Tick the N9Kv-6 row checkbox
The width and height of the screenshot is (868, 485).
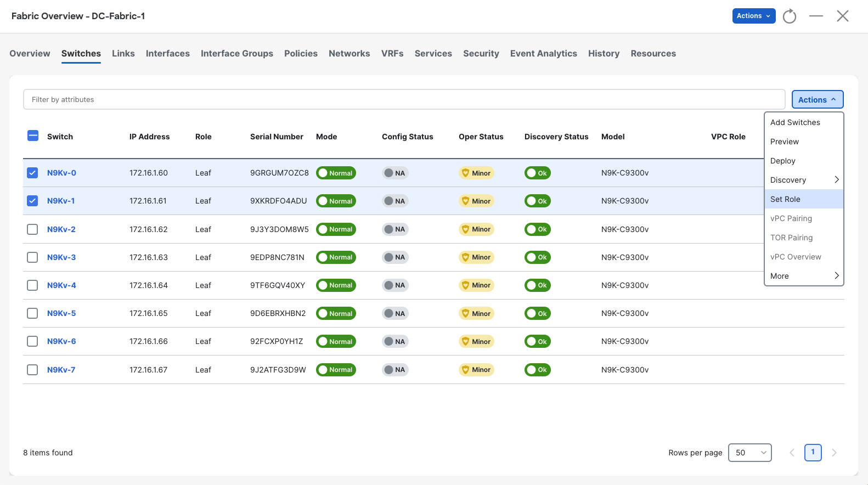[x=32, y=341]
